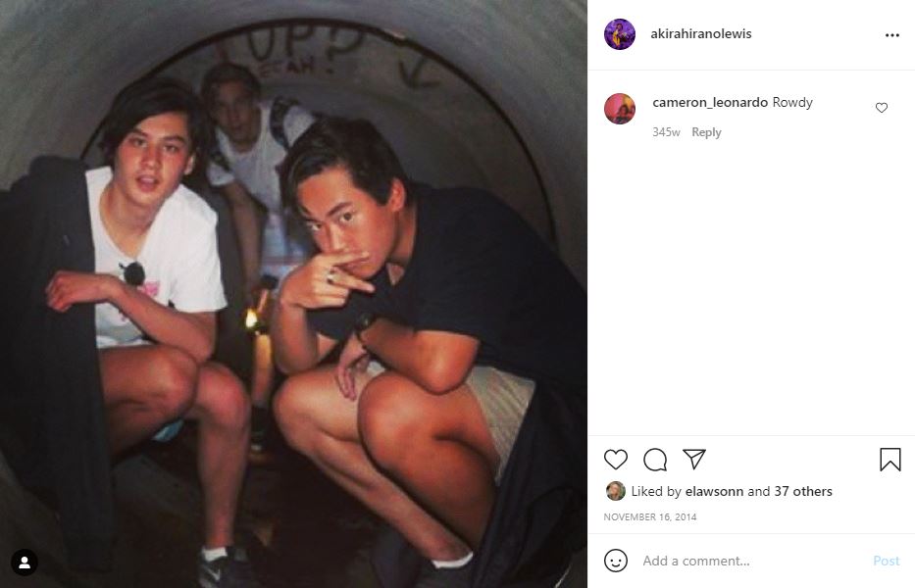This screenshot has width=915, height=588.
Task: Reply to the Rowdy comment
Action: pos(706,132)
